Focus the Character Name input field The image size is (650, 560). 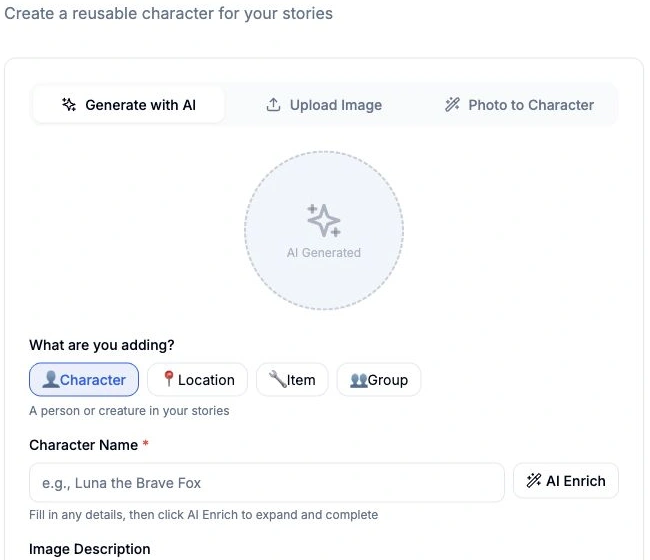coord(267,482)
